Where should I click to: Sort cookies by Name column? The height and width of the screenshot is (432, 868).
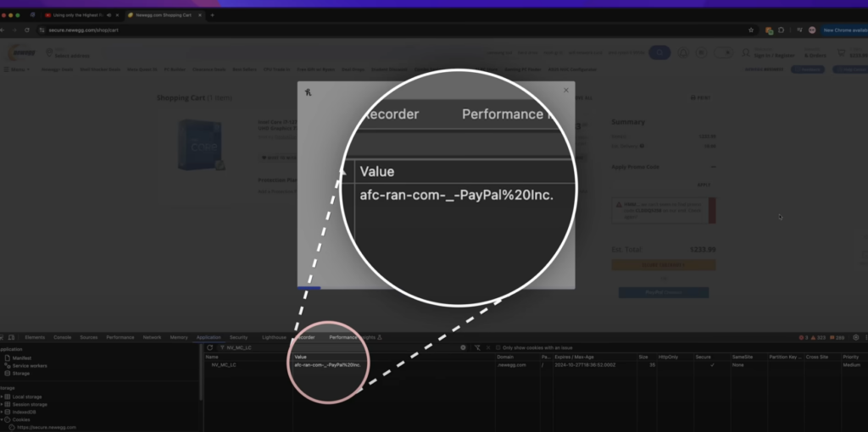(248, 357)
